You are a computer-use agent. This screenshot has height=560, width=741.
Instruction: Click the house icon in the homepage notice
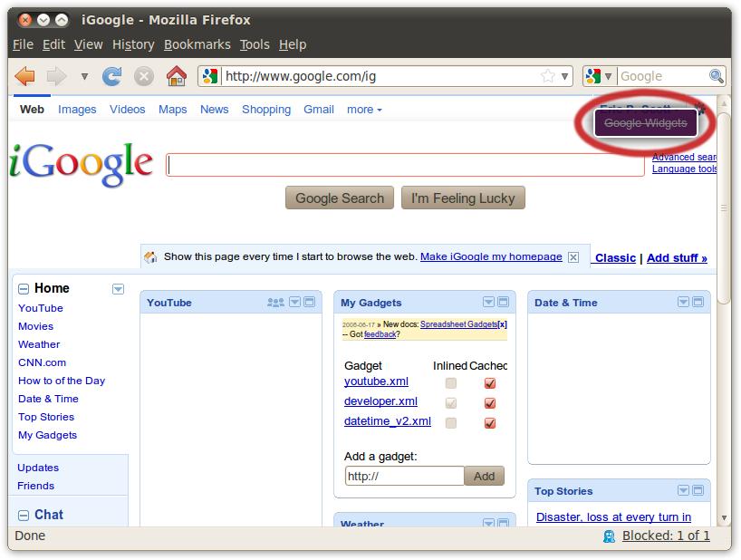[x=150, y=257]
